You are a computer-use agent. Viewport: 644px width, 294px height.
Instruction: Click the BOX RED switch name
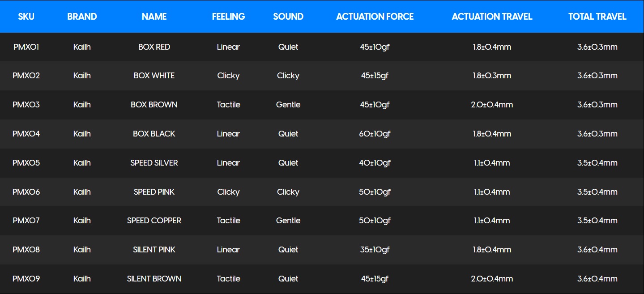[x=154, y=47]
